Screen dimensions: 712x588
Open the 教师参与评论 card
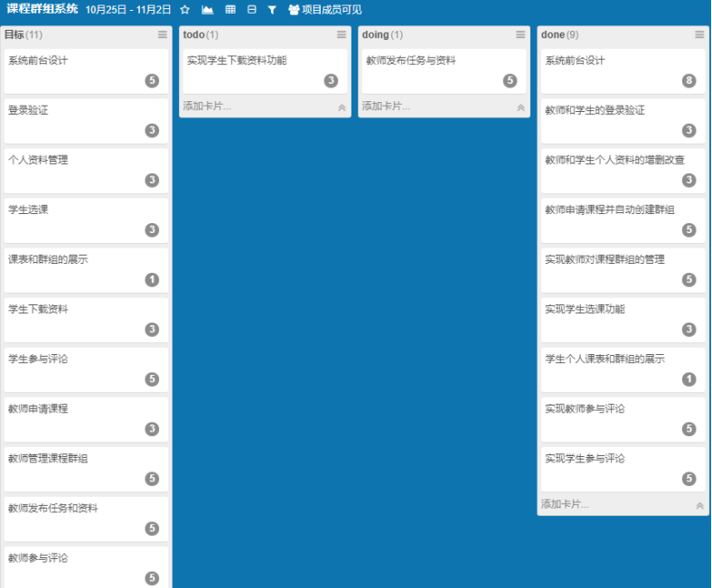[86, 567]
